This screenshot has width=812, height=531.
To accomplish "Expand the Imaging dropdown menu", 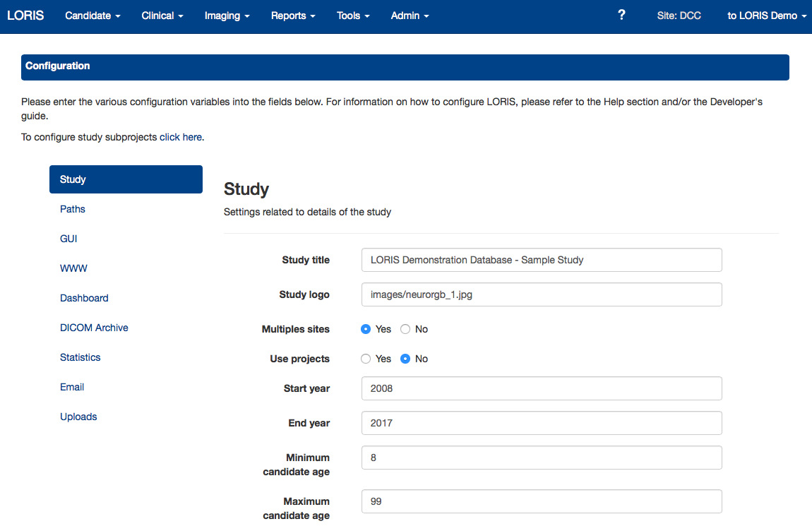I will coord(227,16).
